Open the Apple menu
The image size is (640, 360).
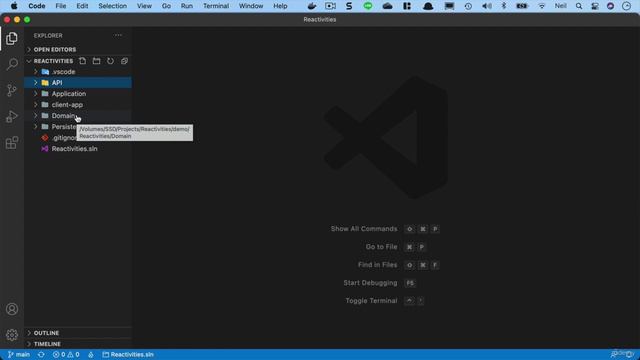pos(14,6)
